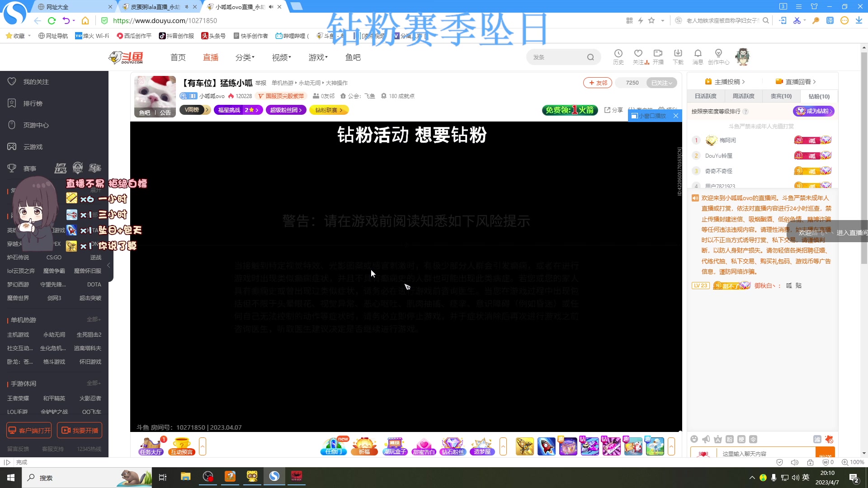The height and width of the screenshot is (488, 868).
Task: Click 我要开播 button
Action: (x=80, y=431)
